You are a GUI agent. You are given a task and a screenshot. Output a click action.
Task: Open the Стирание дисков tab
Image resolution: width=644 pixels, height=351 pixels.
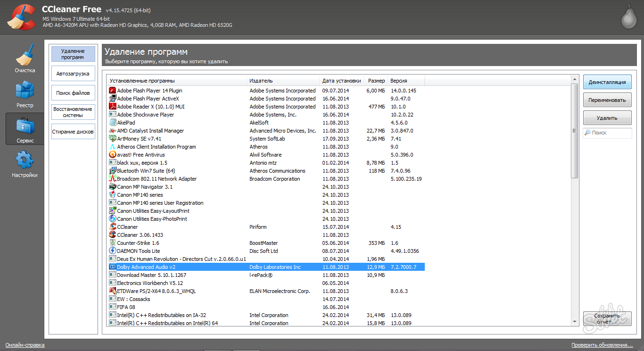73,132
